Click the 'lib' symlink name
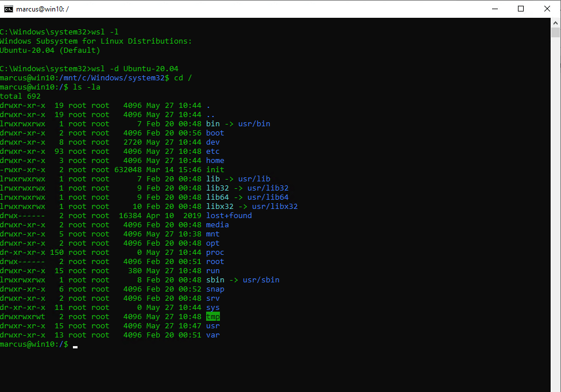The height and width of the screenshot is (392, 561). point(213,179)
